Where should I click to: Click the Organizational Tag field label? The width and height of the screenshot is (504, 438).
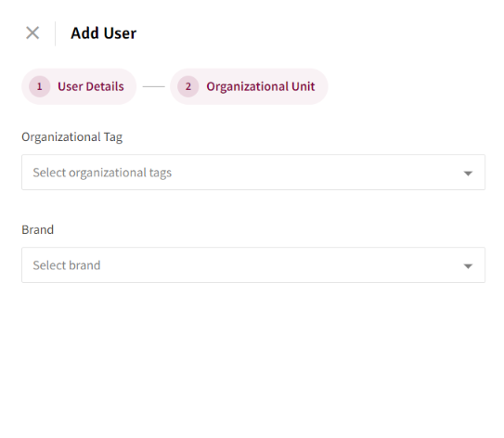pyautogui.click(x=72, y=137)
